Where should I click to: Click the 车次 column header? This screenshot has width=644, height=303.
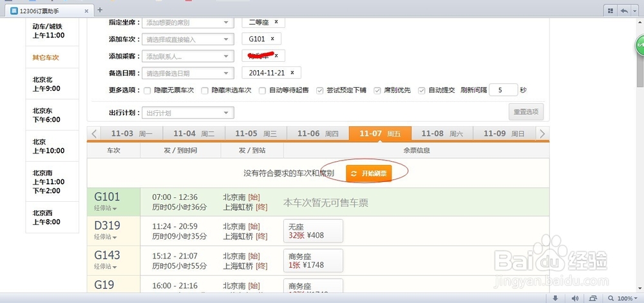click(x=114, y=150)
